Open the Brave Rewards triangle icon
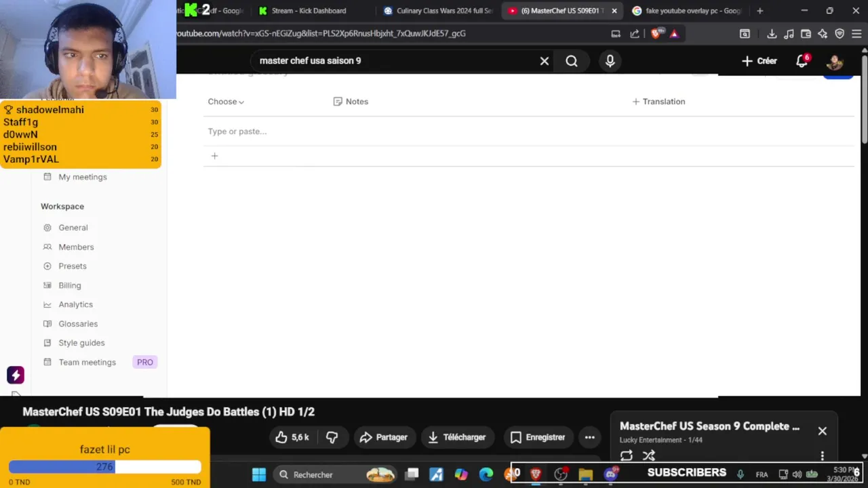This screenshot has width=868, height=488. pos(674,33)
